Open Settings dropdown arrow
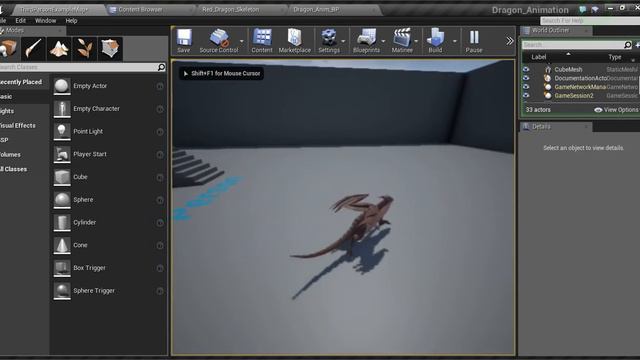 [x=343, y=41]
